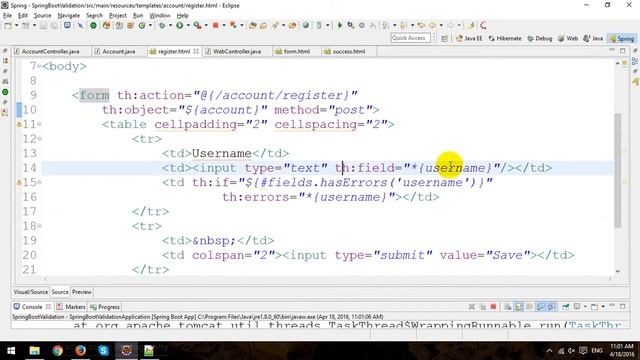Click the Open Perspective icon
Screen dimensions: 640x360
tap(444, 38)
